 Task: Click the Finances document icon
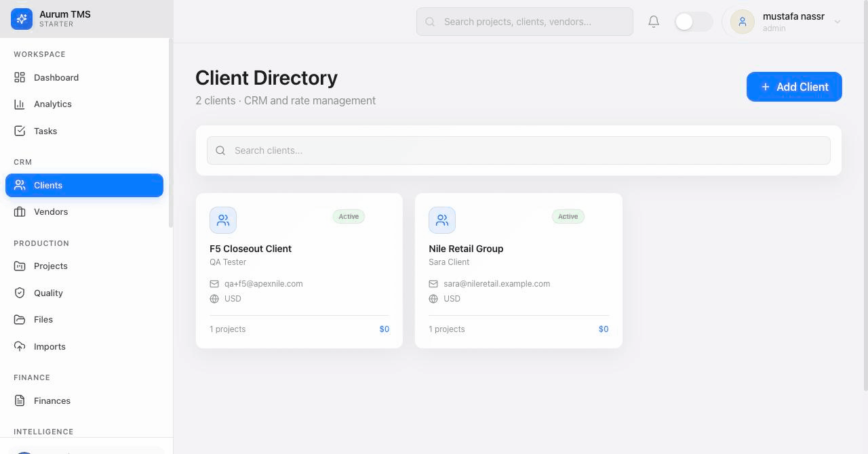(x=20, y=400)
